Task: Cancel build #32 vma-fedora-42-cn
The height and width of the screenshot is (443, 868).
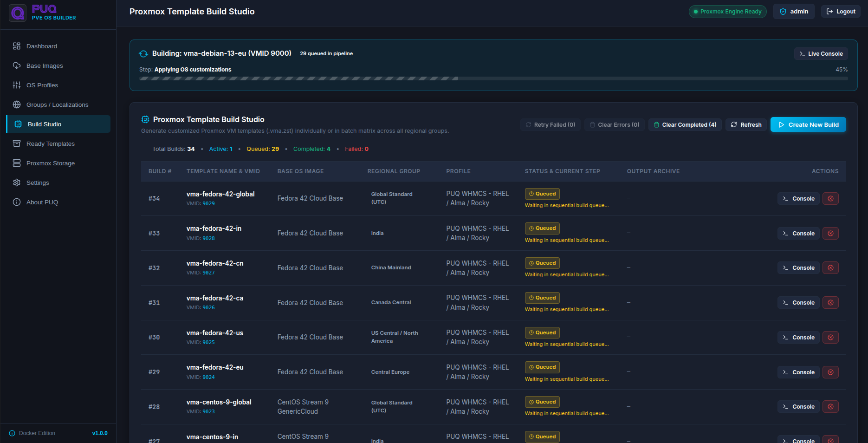Action: [830, 268]
